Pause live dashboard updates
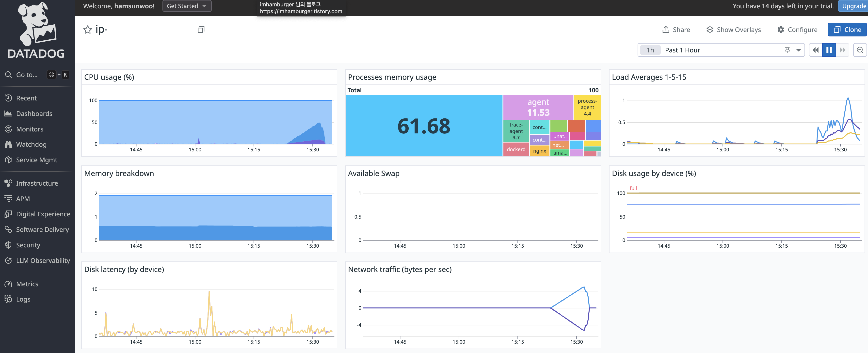Screen dimensions: 868x353 [x=829, y=50]
